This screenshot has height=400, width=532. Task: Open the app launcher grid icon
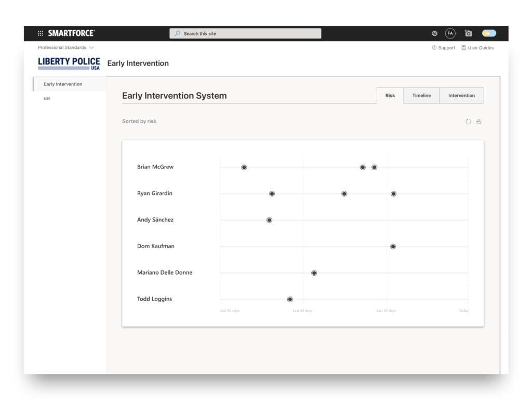[41, 33]
